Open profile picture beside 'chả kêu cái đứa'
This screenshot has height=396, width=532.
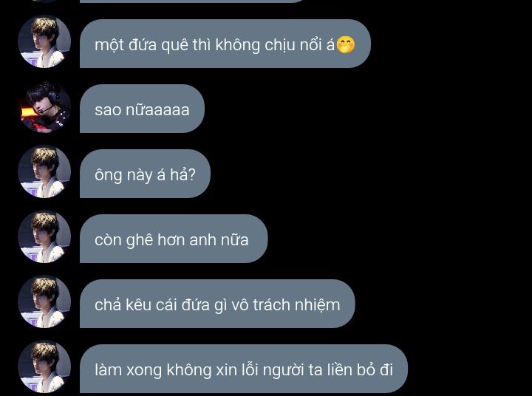[x=44, y=301]
